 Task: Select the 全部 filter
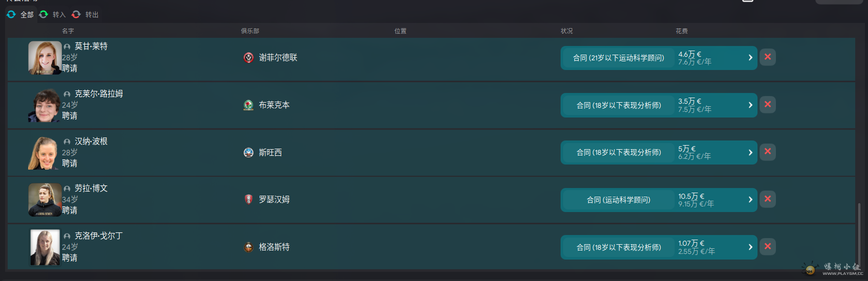point(20,15)
